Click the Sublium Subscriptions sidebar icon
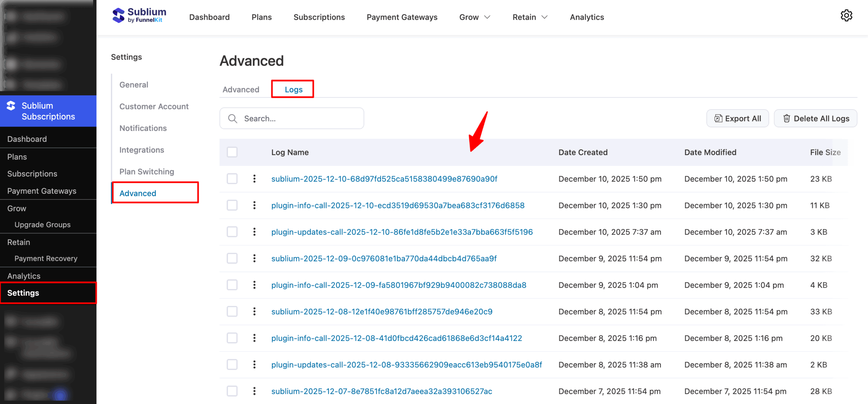 pyautogui.click(x=11, y=106)
